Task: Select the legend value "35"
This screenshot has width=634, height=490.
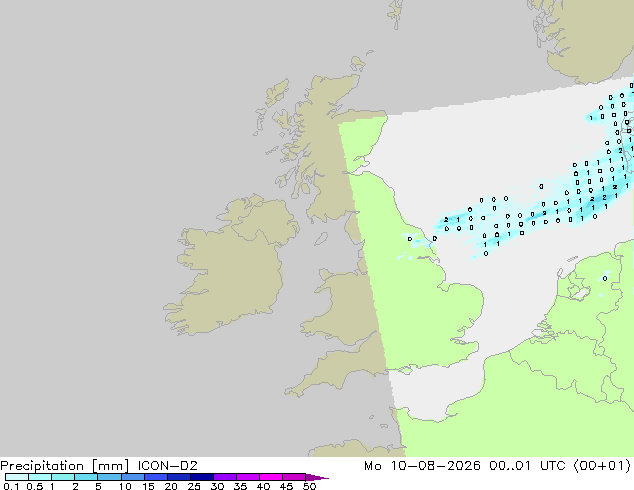Action: coord(240,486)
